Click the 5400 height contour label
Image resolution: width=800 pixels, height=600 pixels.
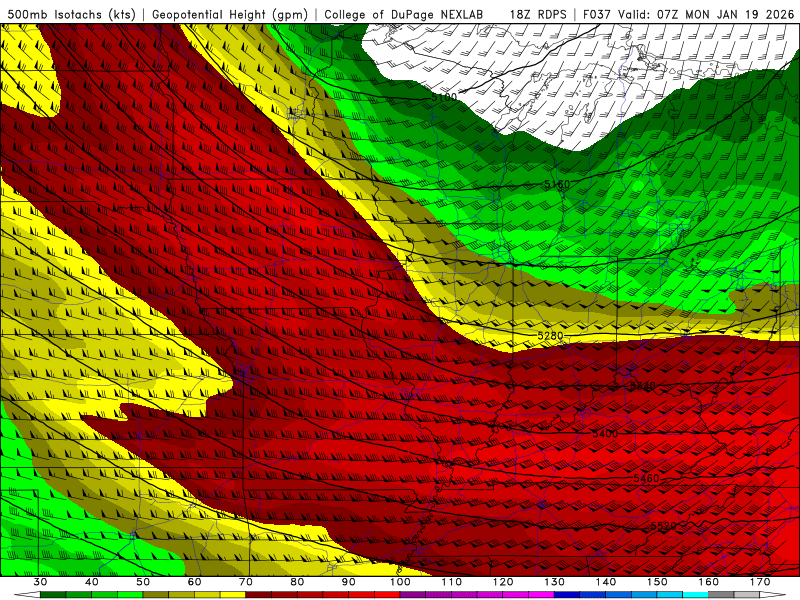point(605,434)
